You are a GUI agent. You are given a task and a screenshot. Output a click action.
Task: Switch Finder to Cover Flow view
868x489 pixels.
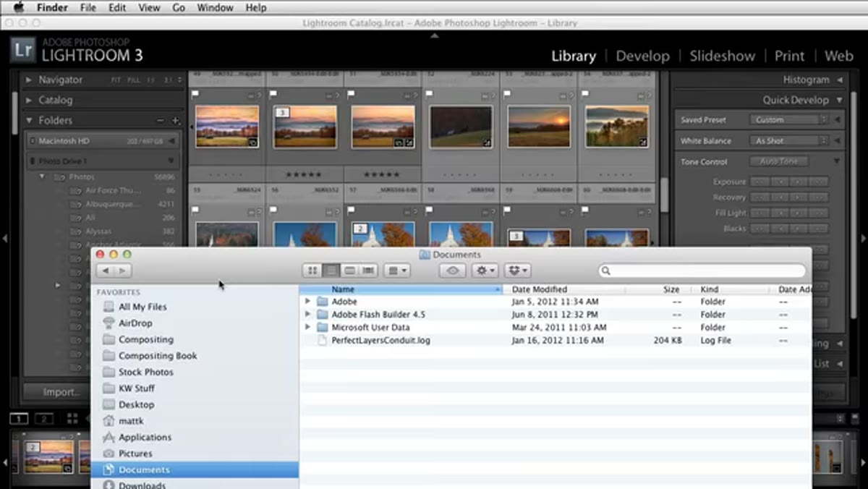[x=369, y=271]
